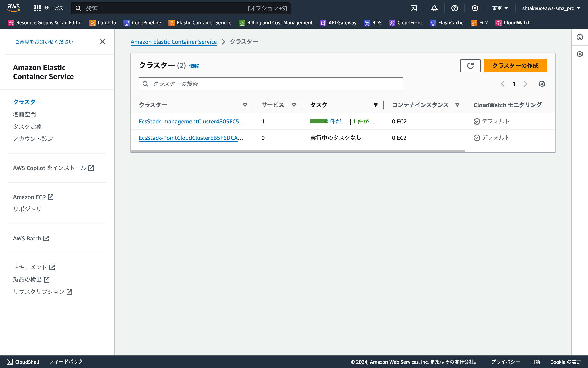The width and height of the screenshot is (588, 368).
Task: Open the Lambda favorite shortcut
Action: (103, 23)
